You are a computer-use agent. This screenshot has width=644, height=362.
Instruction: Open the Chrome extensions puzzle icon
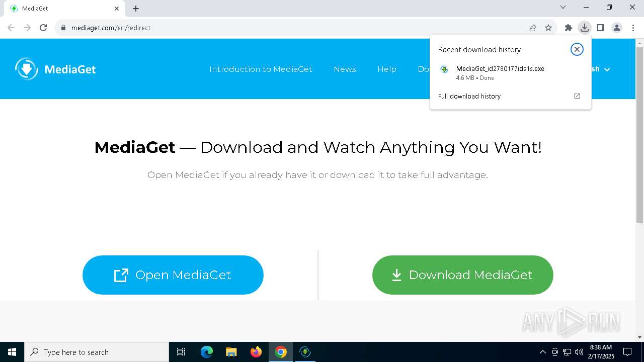point(568,28)
